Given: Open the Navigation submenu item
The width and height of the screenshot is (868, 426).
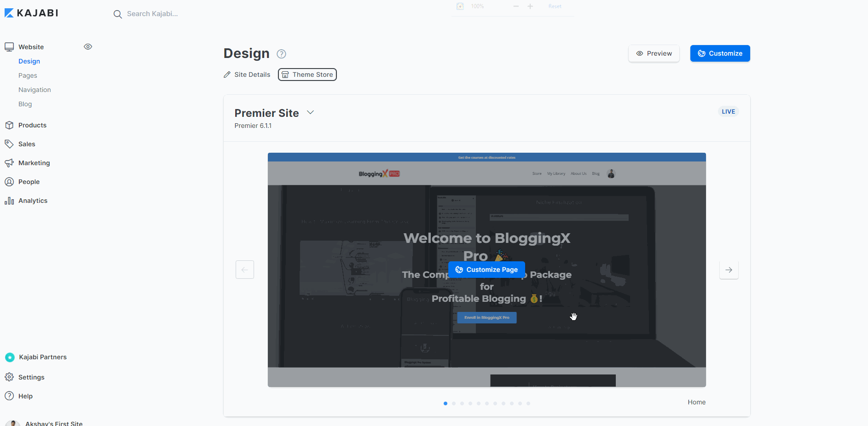Looking at the screenshot, I should 35,90.
